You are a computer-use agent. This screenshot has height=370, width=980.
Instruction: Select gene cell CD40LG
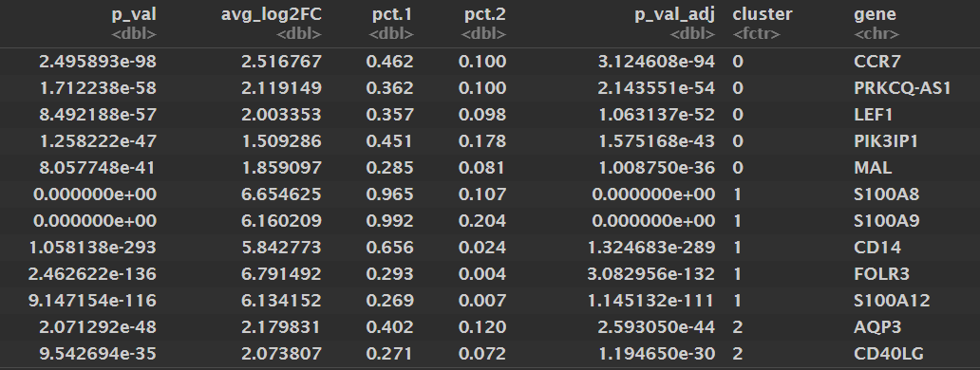coord(888,354)
